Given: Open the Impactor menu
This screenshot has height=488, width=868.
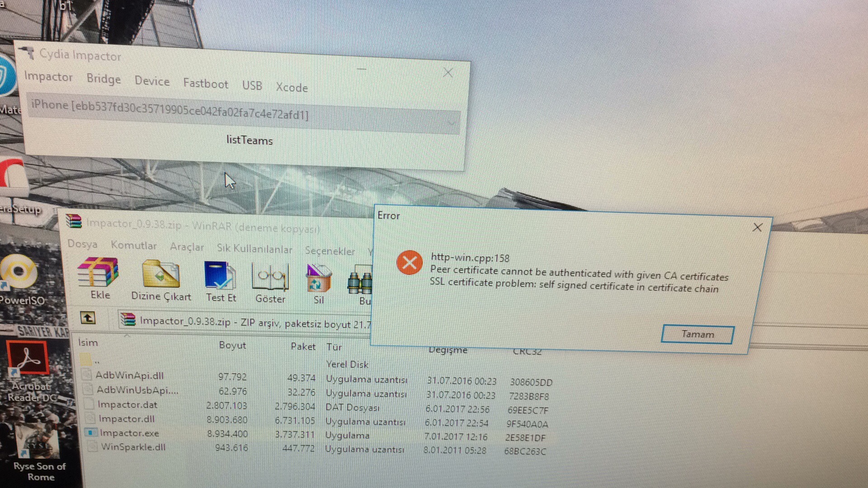Looking at the screenshot, I should pos(48,76).
